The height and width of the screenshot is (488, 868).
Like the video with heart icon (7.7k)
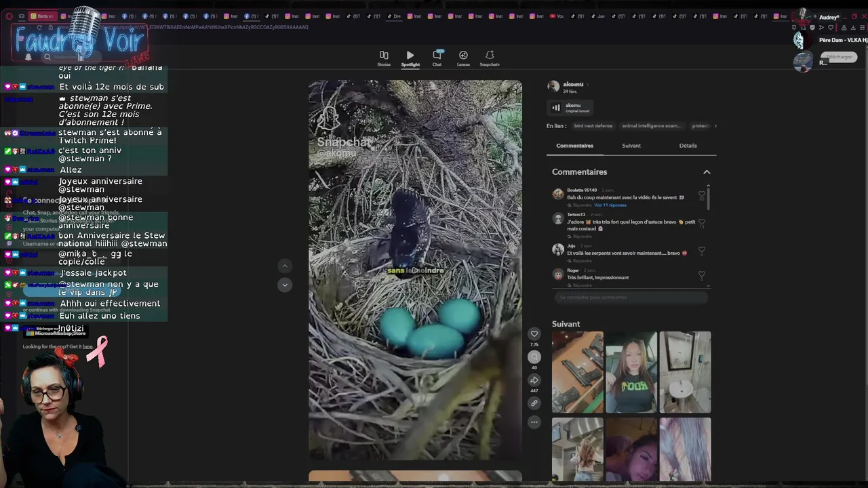tap(534, 333)
